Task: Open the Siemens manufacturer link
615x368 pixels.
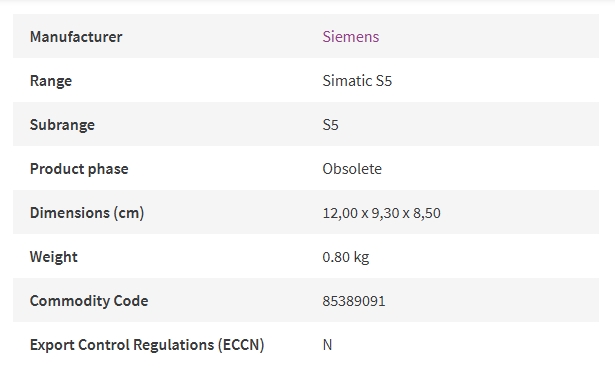Action: 351,36
